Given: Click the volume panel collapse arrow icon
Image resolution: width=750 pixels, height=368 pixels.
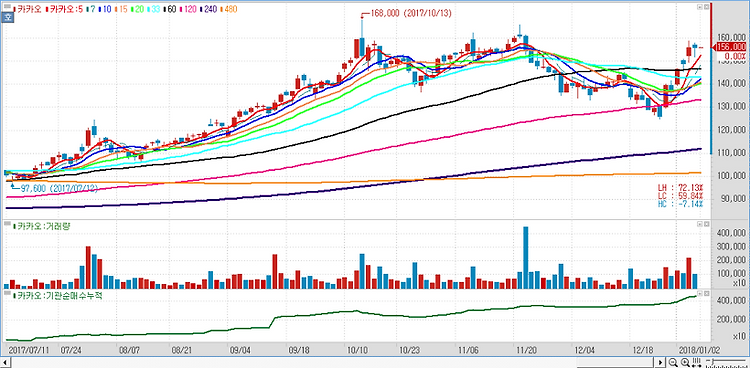Looking at the screenshot, I should point(700,223).
